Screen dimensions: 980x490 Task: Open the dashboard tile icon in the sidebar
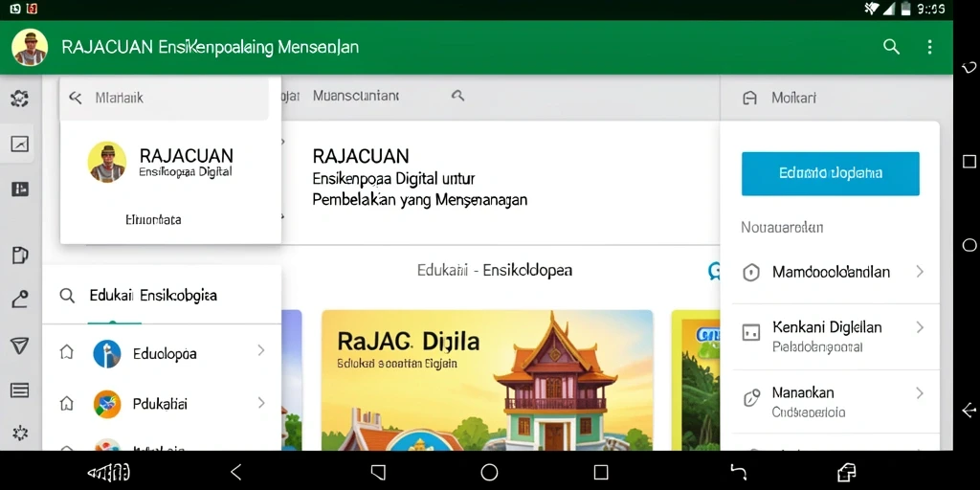tap(20, 189)
